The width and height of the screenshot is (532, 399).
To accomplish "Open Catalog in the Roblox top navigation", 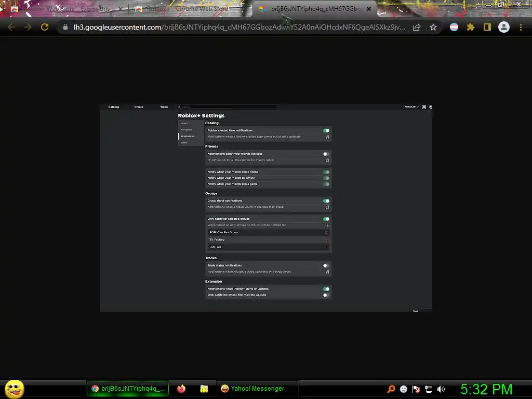I will click(x=114, y=107).
